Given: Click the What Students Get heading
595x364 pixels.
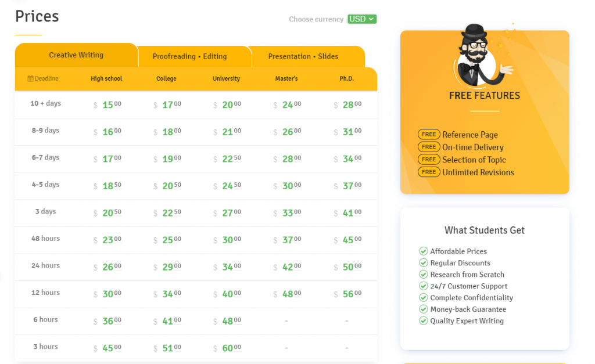Looking at the screenshot, I should click(485, 230).
